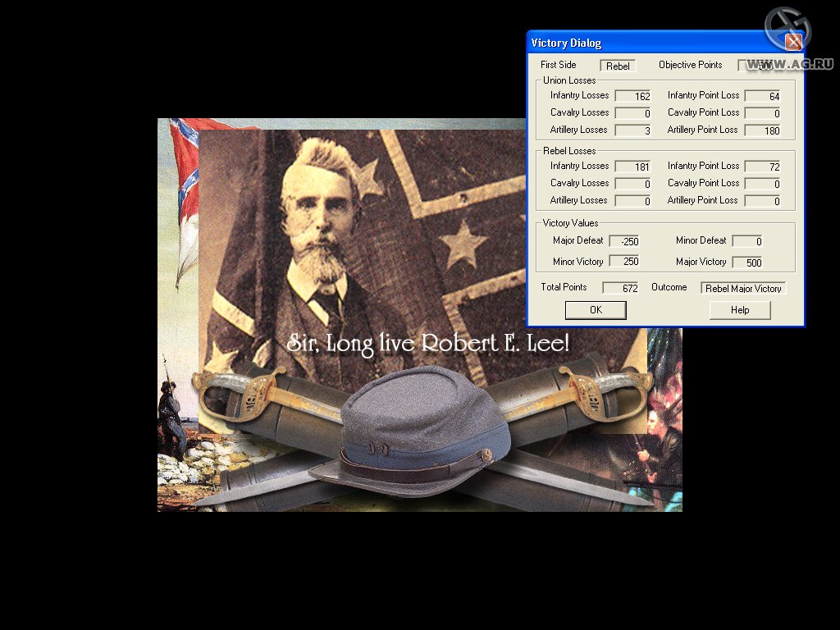Click Union Artillery Point Loss value 180
840x630 pixels.
[x=762, y=130]
